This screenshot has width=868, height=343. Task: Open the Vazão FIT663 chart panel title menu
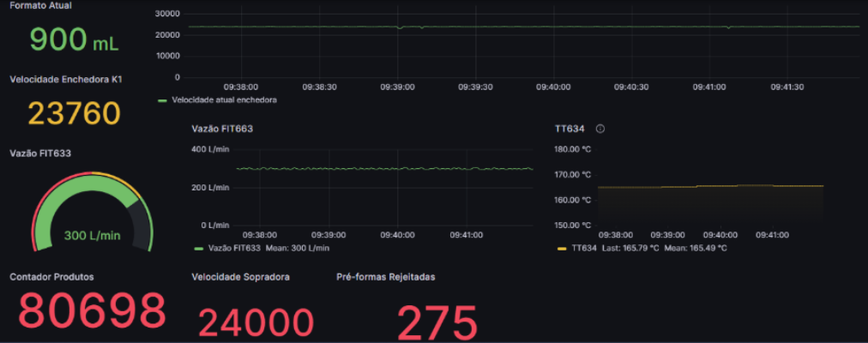221,129
